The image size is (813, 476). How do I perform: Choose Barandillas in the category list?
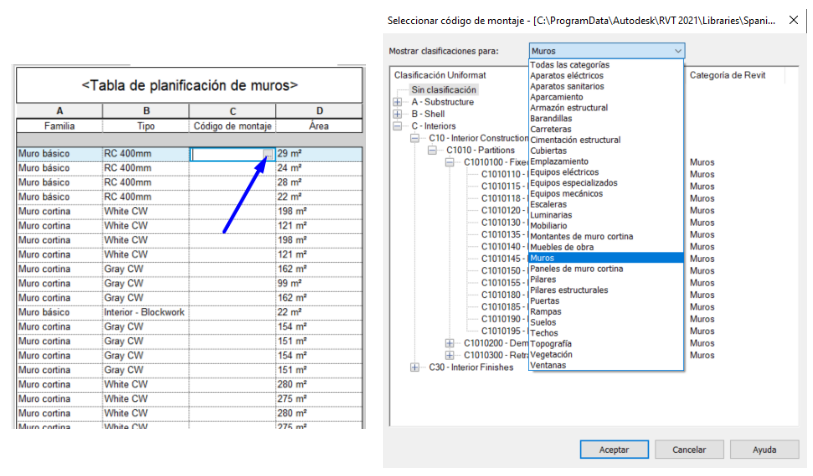606,119
